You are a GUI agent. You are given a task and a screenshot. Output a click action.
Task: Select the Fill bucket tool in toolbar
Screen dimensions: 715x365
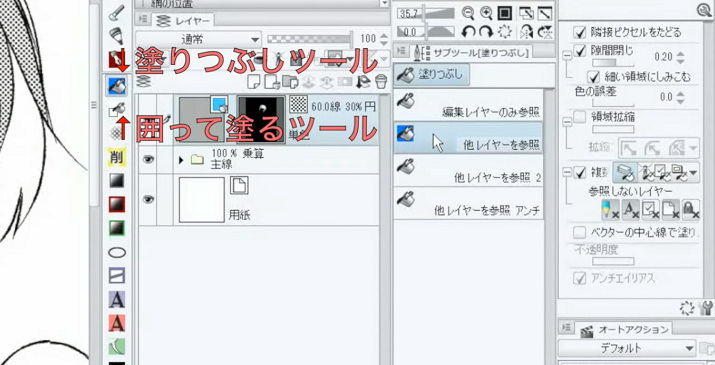(117, 85)
